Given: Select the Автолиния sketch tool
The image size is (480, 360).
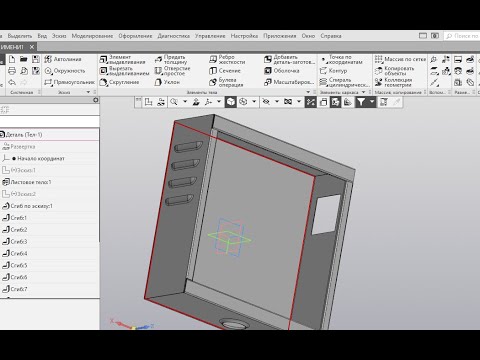Looking at the screenshot, I should [63, 59].
